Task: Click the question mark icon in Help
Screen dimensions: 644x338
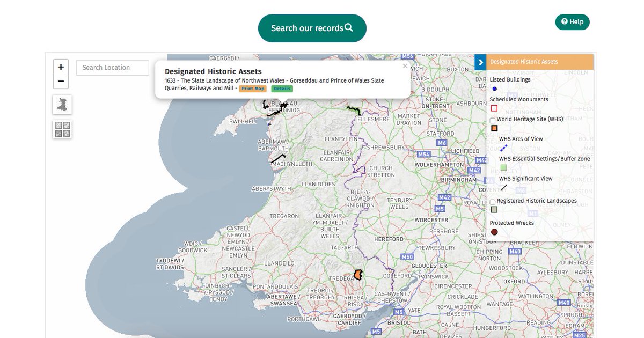Action: tap(565, 22)
